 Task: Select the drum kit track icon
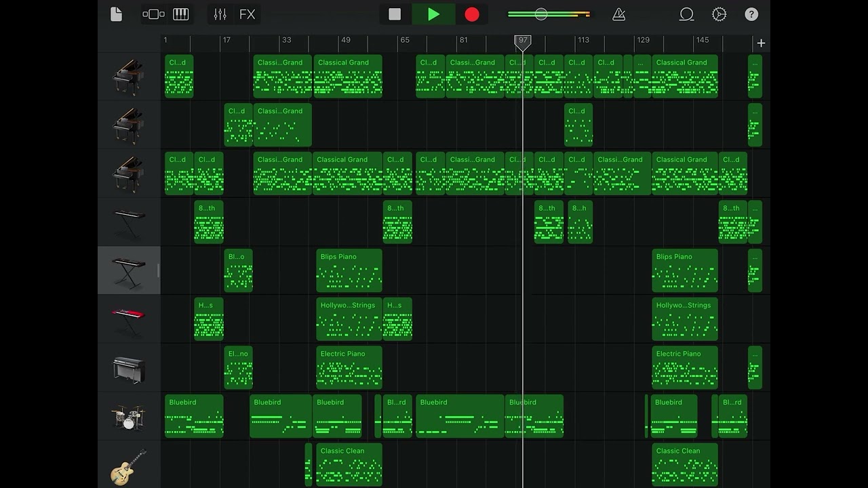coord(129,416)
